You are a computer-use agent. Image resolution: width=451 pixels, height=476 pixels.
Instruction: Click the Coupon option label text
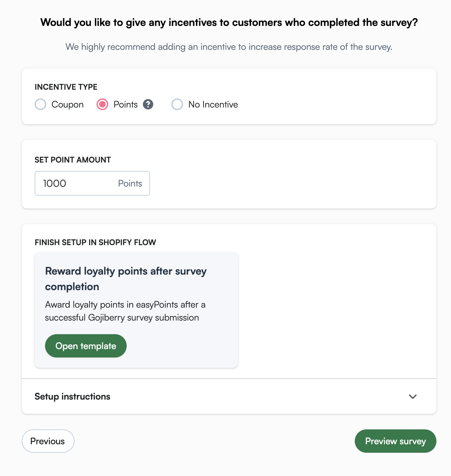pos(68,105)
